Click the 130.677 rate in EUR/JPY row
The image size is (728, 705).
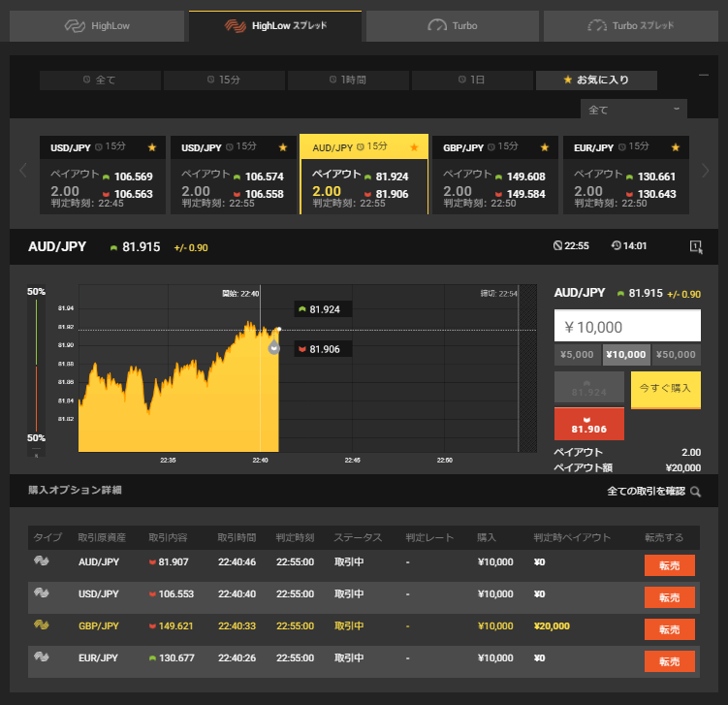(176, 658)
